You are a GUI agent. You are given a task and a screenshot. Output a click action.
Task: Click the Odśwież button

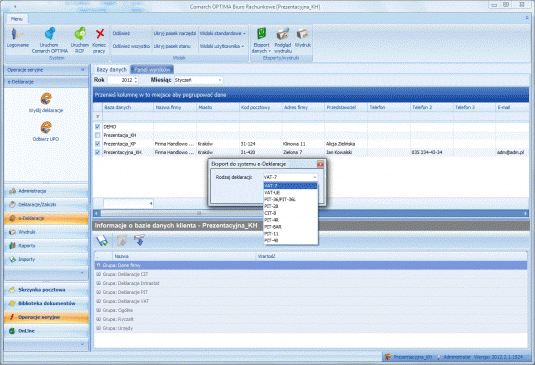point(121,33)
